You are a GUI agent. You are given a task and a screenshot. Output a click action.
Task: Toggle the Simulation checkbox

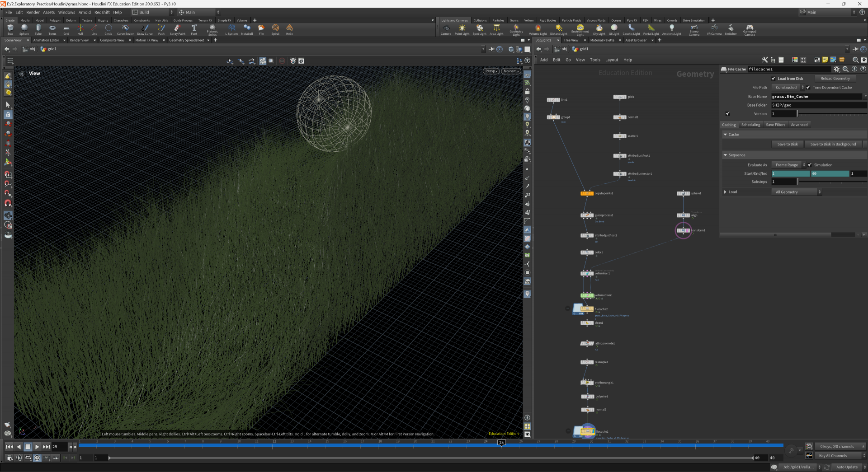tap(810, 165)
